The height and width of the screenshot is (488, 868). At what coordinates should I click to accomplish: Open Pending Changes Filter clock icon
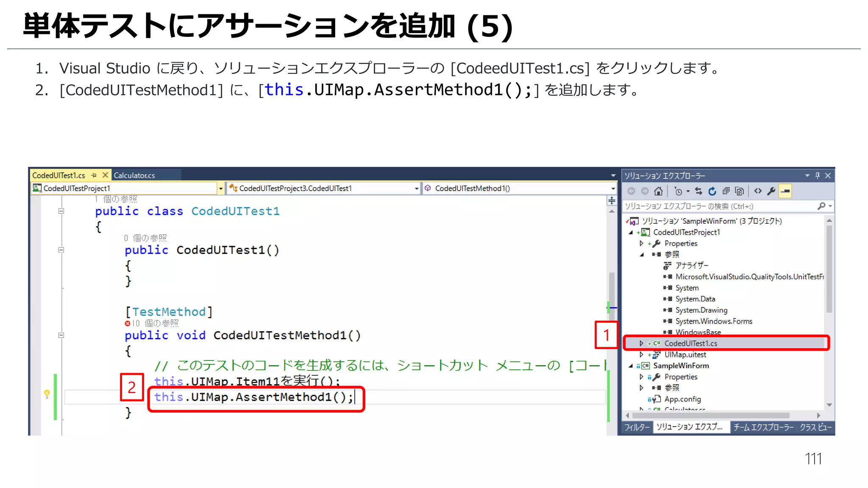[x=678, y=191]
